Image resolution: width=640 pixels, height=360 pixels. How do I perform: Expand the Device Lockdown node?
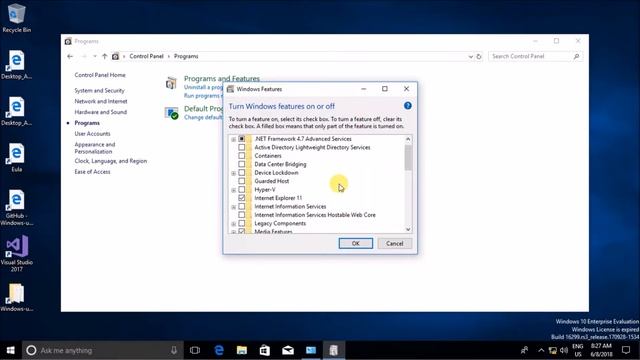(x=233, y=173)
